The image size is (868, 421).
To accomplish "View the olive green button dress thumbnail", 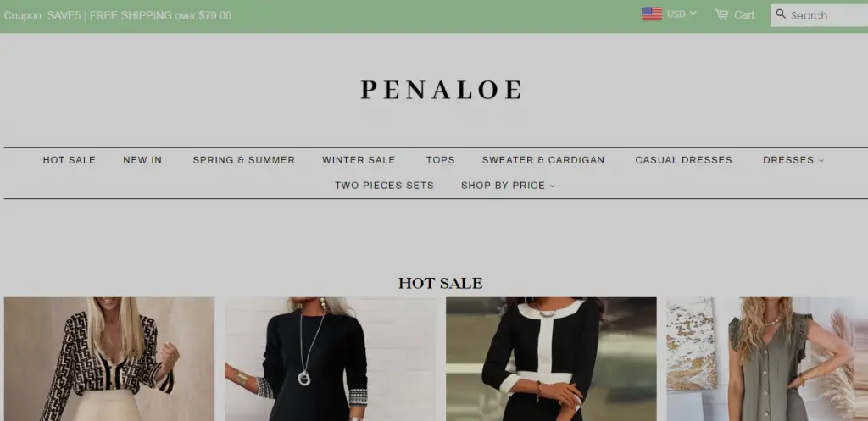I will [x=767, y=359].
